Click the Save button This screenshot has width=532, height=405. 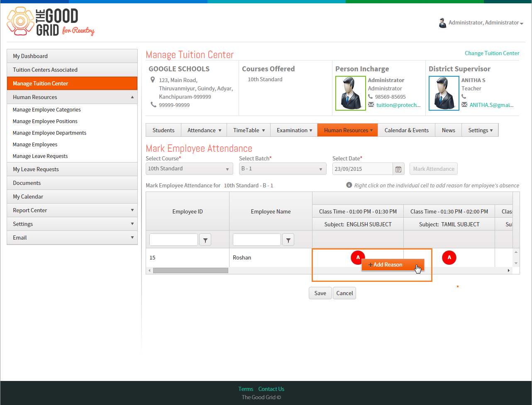click(x=320, y=293)
